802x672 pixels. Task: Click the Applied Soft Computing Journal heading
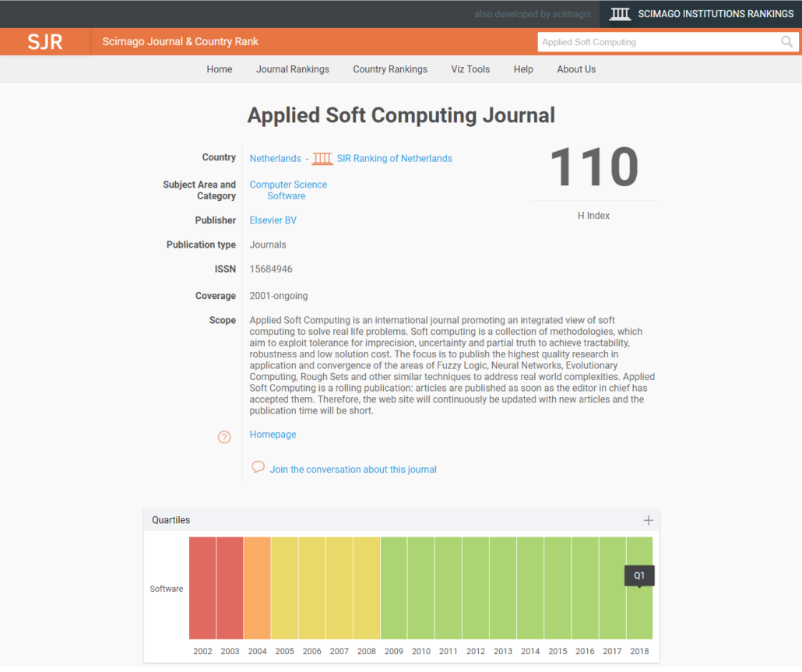coord(402,115)
